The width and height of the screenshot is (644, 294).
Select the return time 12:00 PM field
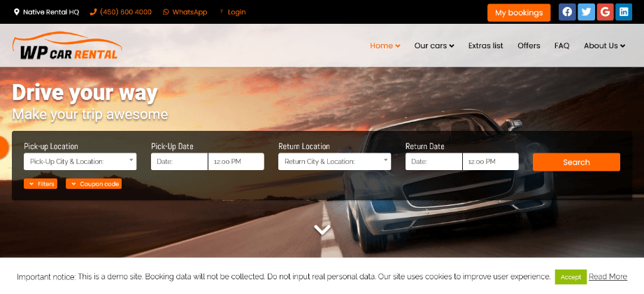point(490,162)
